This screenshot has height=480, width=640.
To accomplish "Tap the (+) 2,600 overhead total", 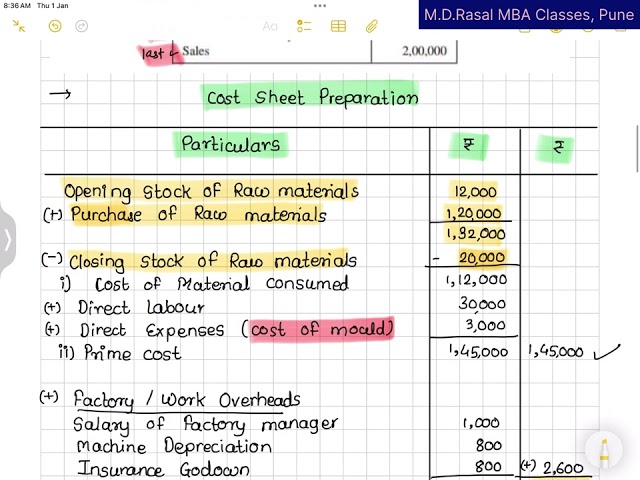I will 552,467.
